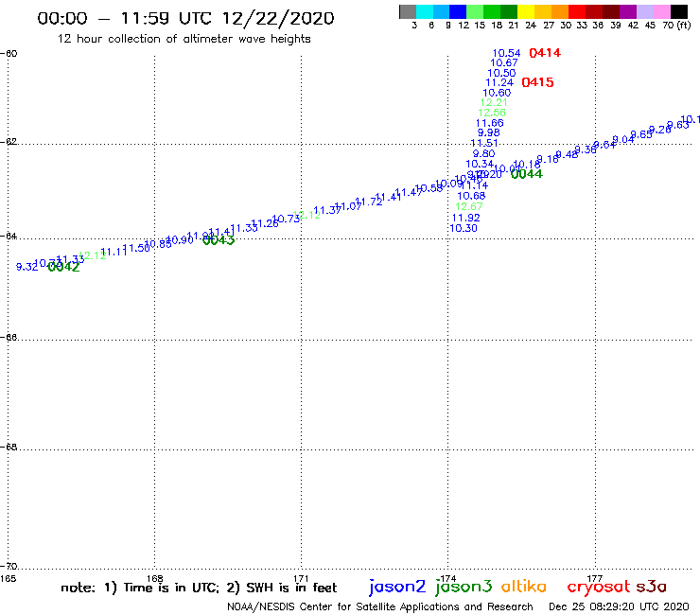This screenshot has width=700, height=615.
Task: Click the yellow swatch in the color legend
Action: [x=526, y=12]
